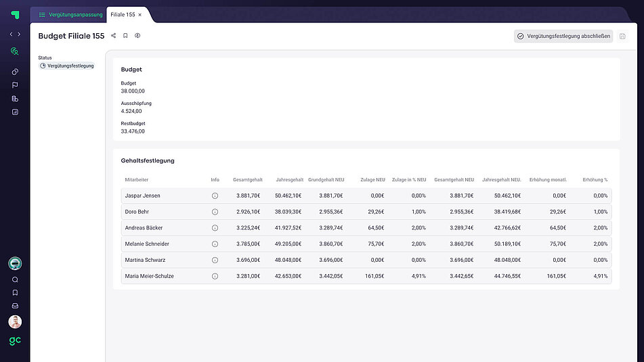Bookmark this budget via the header bookmark icon
The width and height of the screenshot is (644, 362).
[125, 36]
